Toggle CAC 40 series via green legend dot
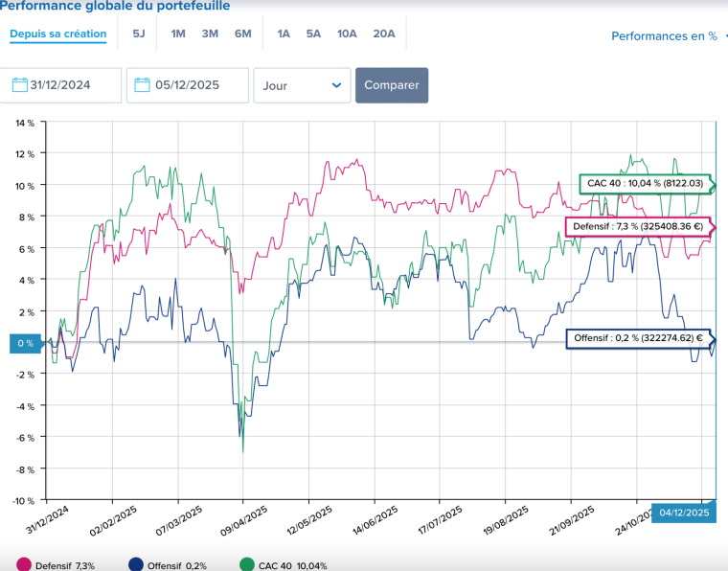The height and width of the screenshot is (571, 728). [x=245, y=565]
